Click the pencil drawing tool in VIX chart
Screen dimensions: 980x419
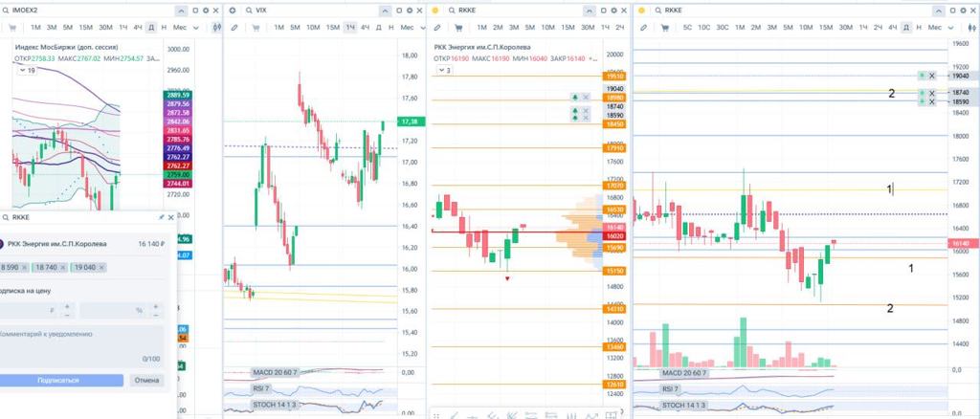pos(234,28)
